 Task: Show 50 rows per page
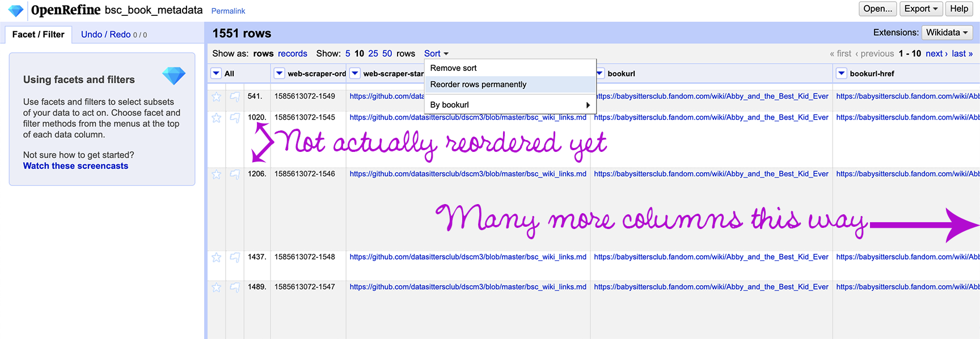(387, 53)
